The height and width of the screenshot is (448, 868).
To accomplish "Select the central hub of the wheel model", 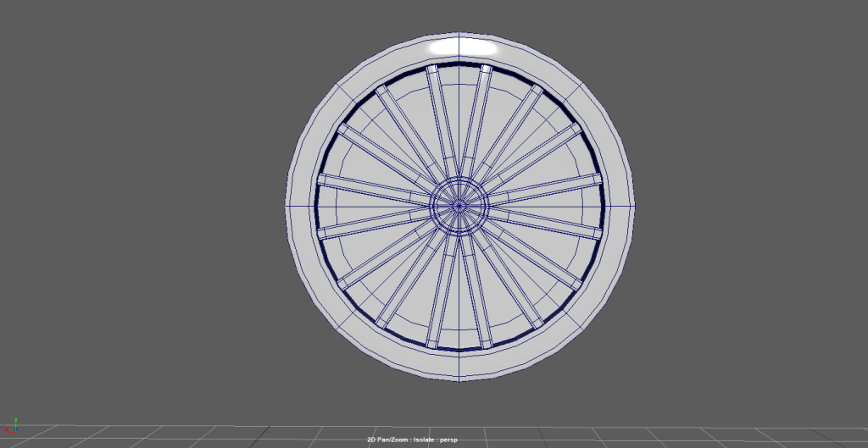I will coord(459,205).
